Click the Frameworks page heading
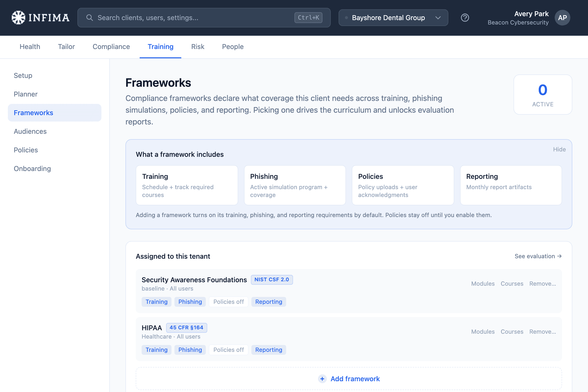Viewport: 588px width, 392px height. tap(158, 83)
